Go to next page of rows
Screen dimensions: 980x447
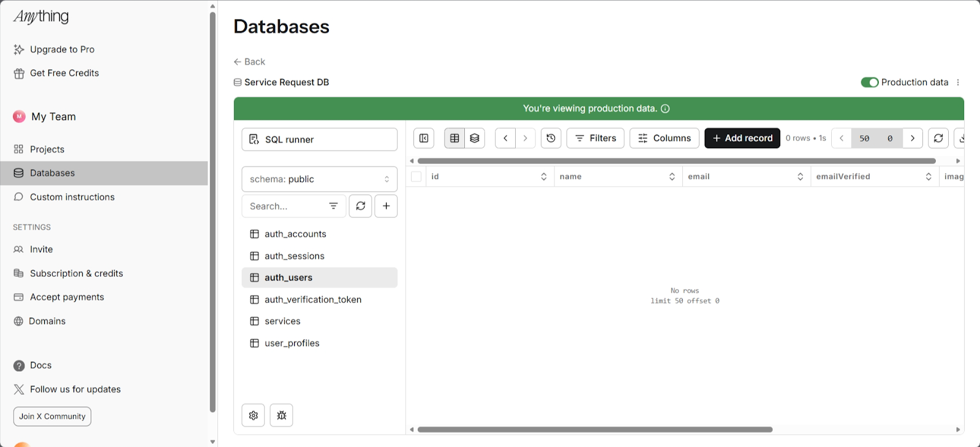pos(913,138)
